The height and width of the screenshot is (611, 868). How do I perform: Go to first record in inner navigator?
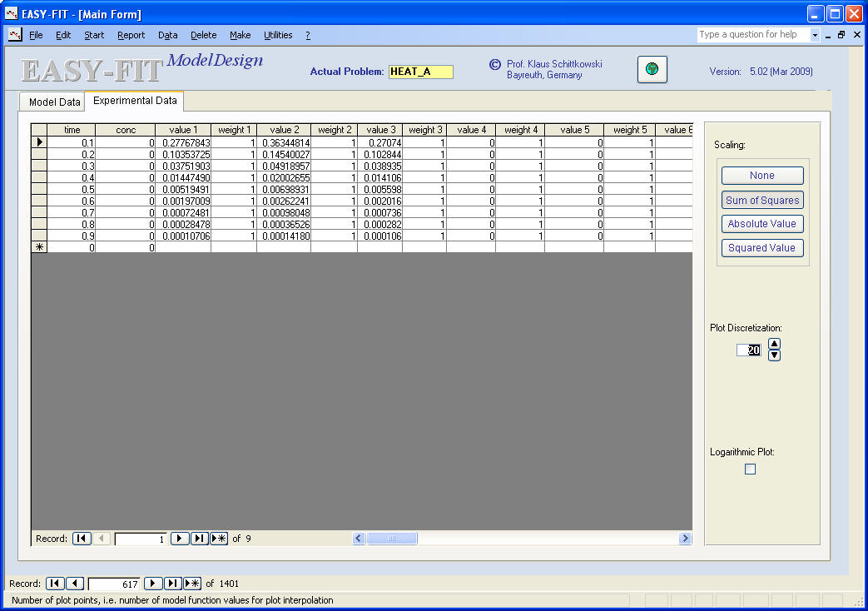point(81,539)
